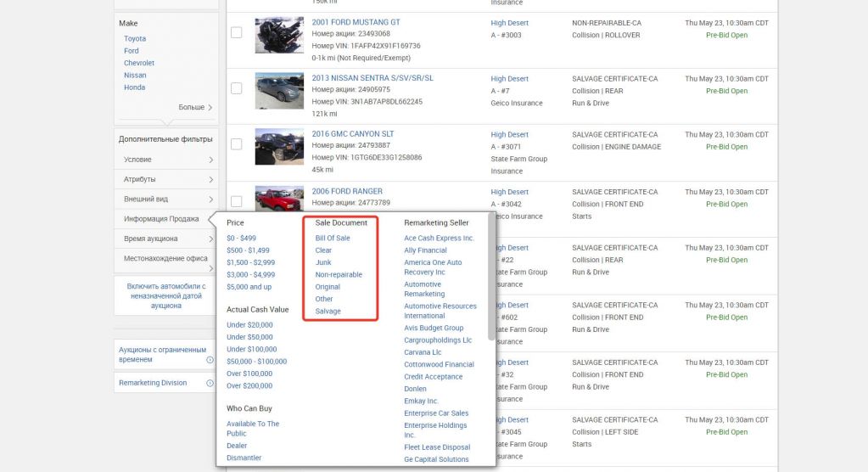The height and width of the screenshot is (472, 868).
Task: Open 2016 GMC Canyon thumbnail photo
Action: click(279, 147)
